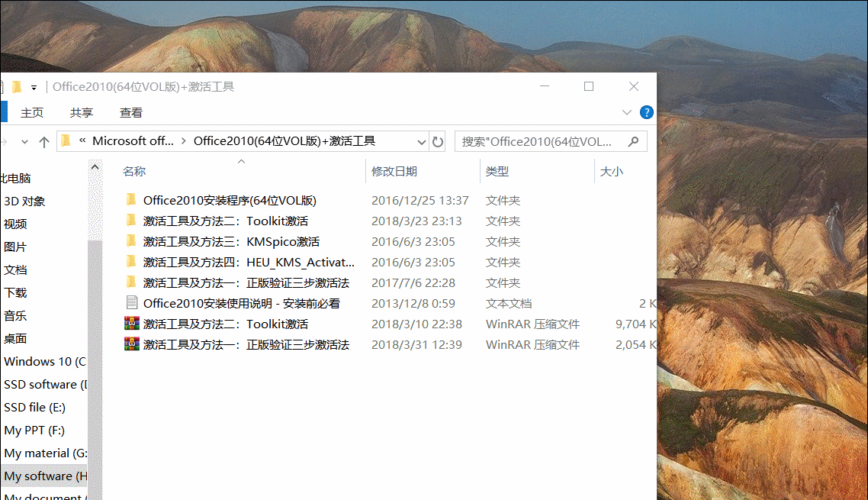The height and width of the screenshot is (500, 868).
Task: Click size value 9,704 K
Action: pyautogui.click(x=635, y=324)
